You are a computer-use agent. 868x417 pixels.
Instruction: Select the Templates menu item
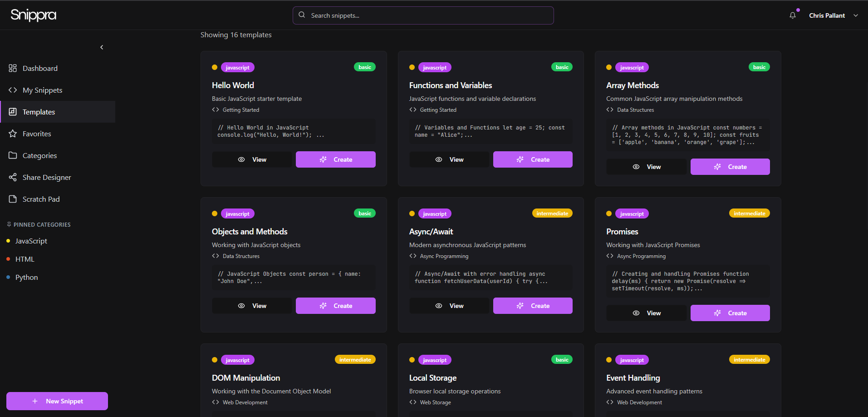(x=39, y=112)
